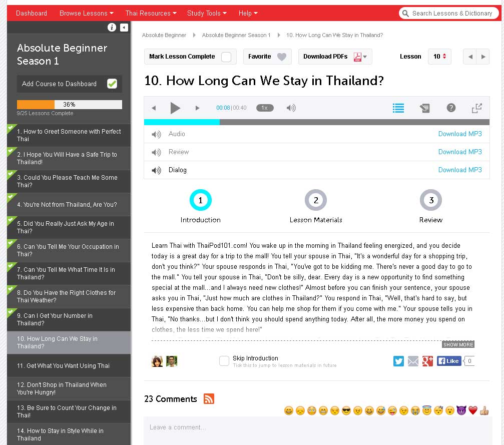This screenshot has width=504, height=445.
Task: Open the player help icon
Action: [451, 108]
